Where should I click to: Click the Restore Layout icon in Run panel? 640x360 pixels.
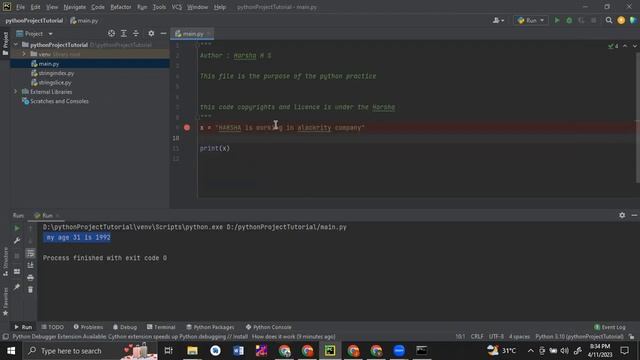tap(17, 271)
